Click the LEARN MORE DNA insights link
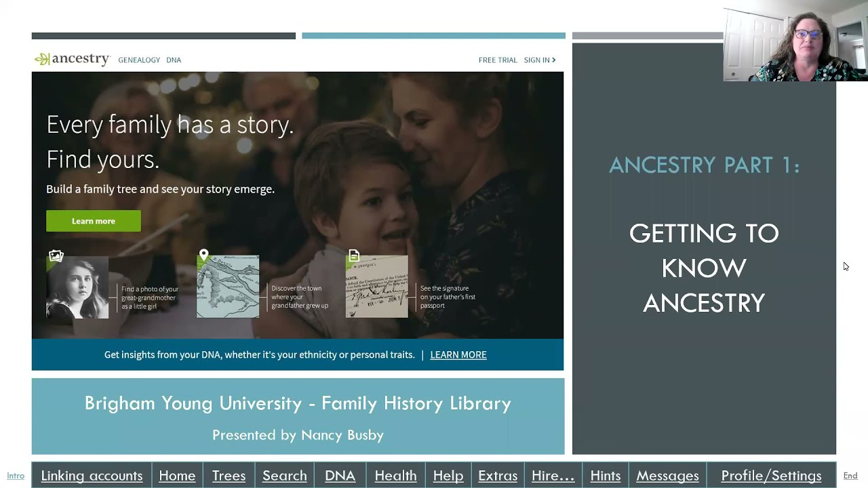Viewport: 868px width, 488px height. (x=458, y=354)
